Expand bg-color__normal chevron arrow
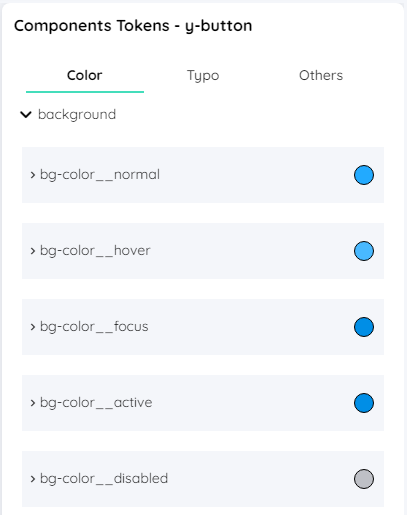This screenshot has height=515, width=407. pos(33,175)
